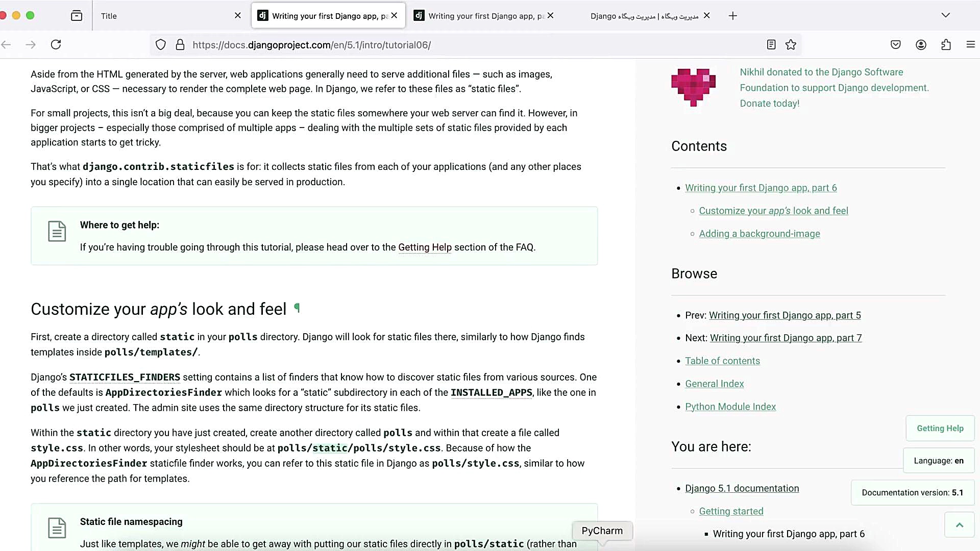980x551 pixels.
Task: Open tracking protection shield icon
Action: pyautogui.click(x=161, y=45)
